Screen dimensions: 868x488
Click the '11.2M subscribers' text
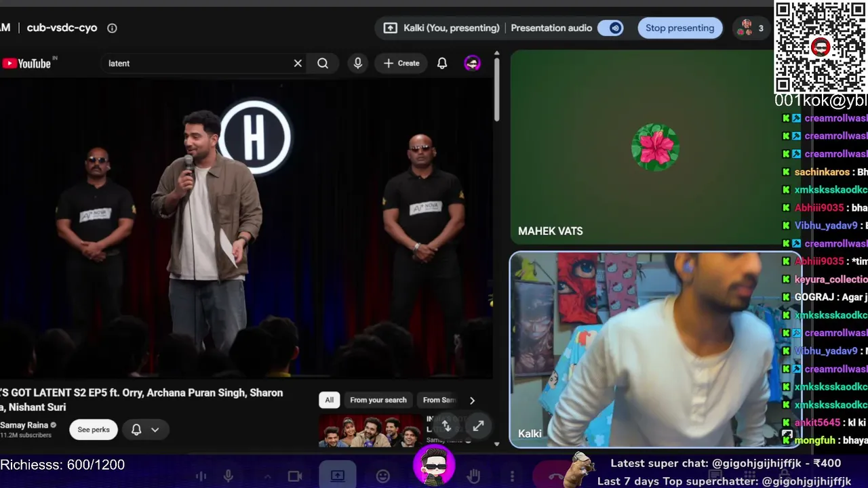point(26,435)
